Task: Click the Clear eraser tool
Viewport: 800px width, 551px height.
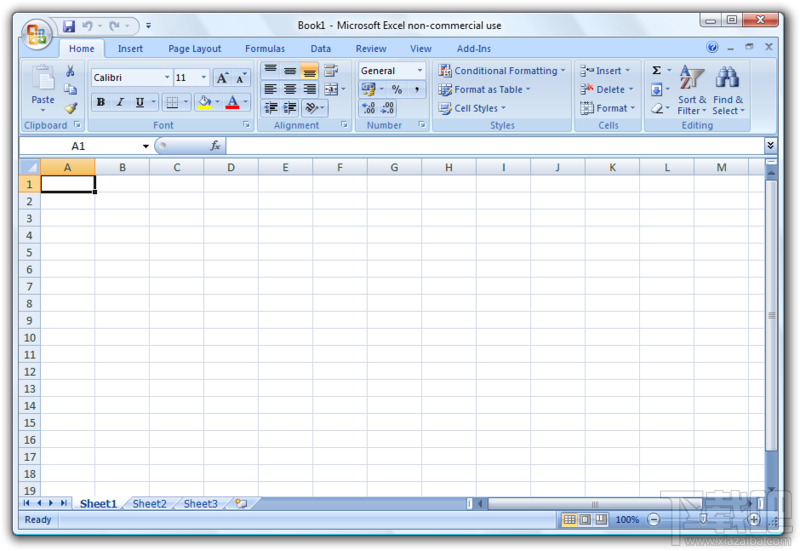Action: [657, 108]
